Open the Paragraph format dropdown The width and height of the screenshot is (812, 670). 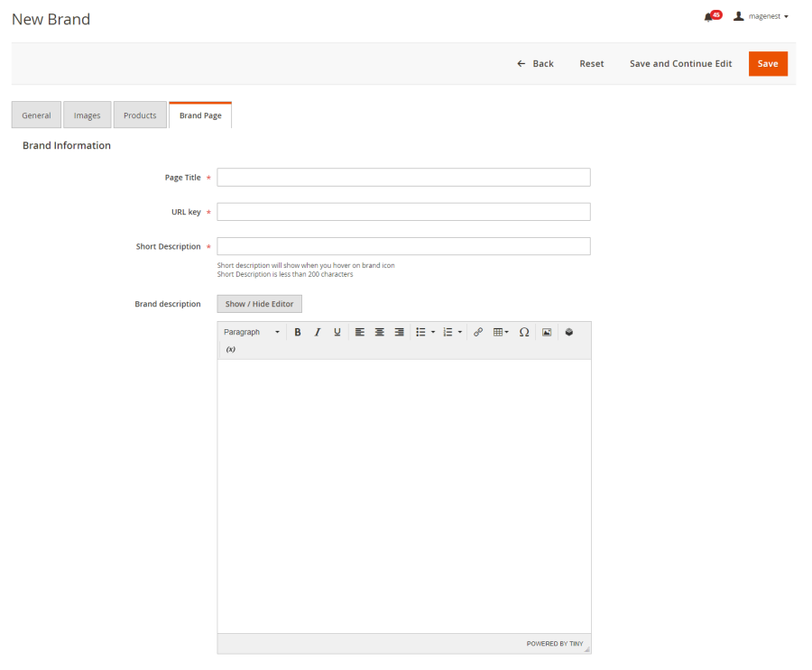point(252,333)
